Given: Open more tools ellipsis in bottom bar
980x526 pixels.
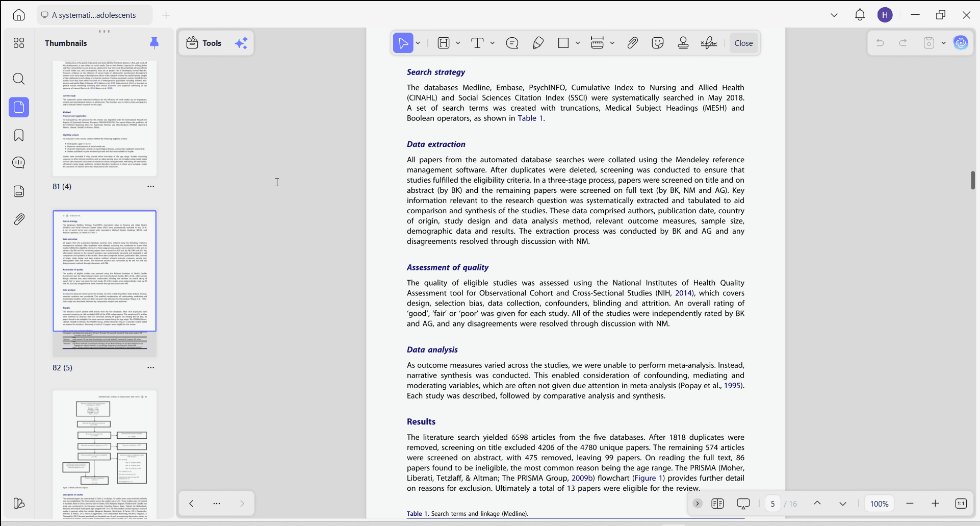Looking at the screenshot, I should tap(217, 504).
